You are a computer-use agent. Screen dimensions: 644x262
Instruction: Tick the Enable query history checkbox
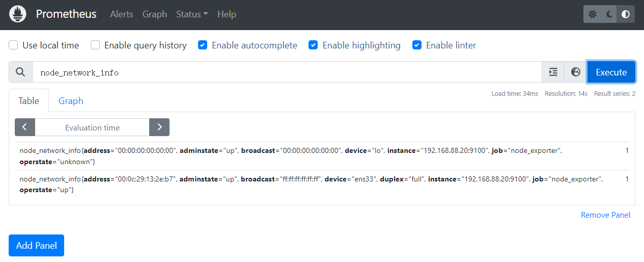click(95, 45)
